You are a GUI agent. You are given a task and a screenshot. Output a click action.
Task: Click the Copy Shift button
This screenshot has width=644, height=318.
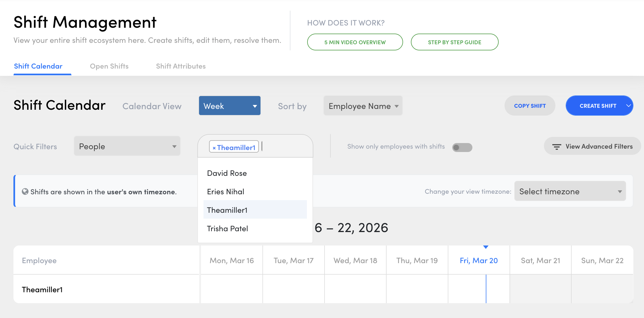click(529, 106)
